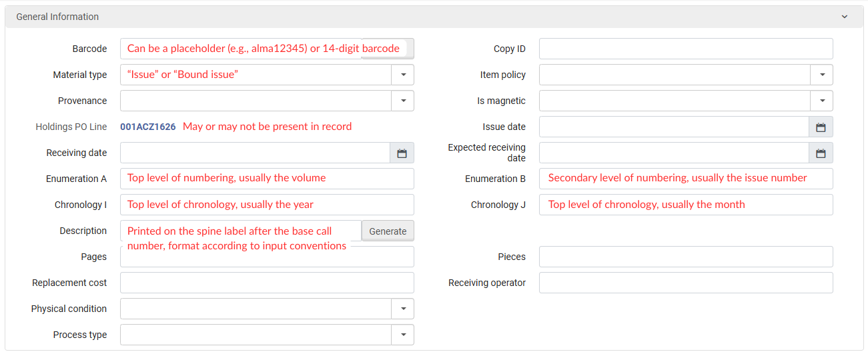Viewport: 868px width, 356px height.
Task: Expand the Is magnetic dropdown
Action: click(x=821, y=101)
